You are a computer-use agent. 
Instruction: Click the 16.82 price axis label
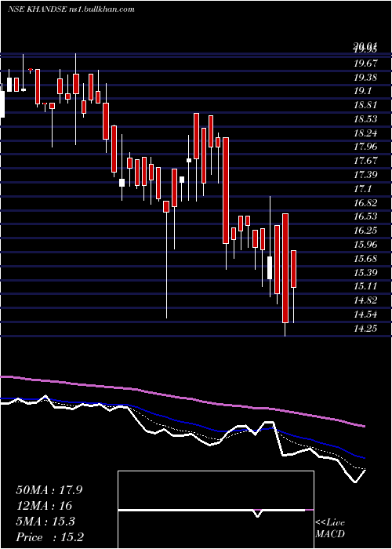pyautogui.click(x=365, y=202)
